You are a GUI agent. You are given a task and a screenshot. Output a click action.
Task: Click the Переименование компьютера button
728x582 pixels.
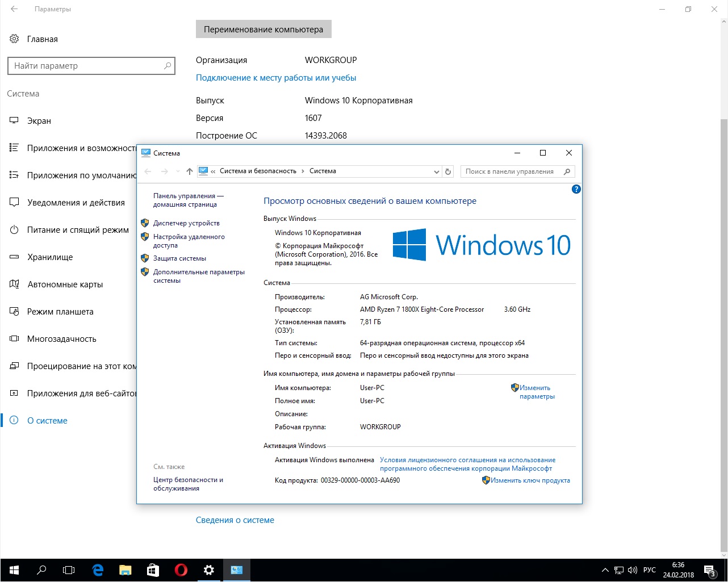point(263,30)
